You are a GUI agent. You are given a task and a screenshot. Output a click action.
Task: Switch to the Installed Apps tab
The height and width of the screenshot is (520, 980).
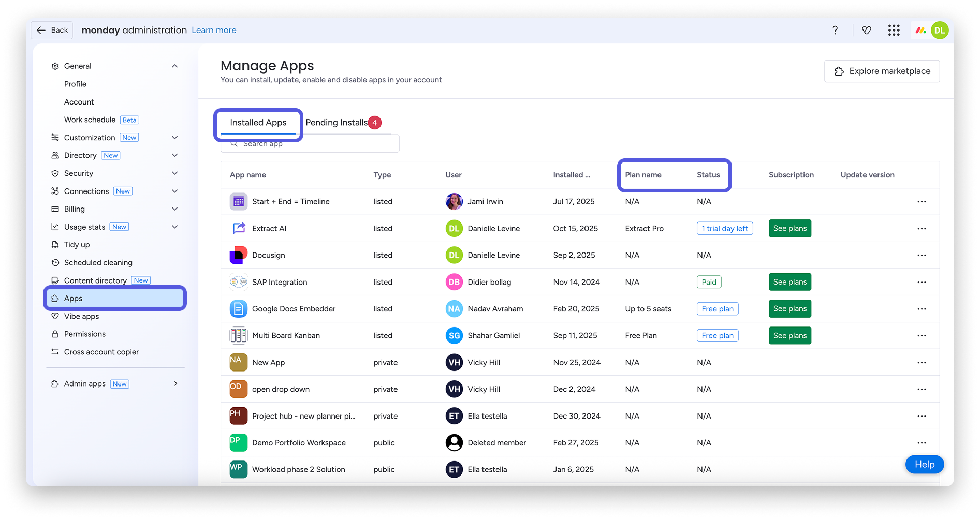pyautogui.click(x=258, y=123)
